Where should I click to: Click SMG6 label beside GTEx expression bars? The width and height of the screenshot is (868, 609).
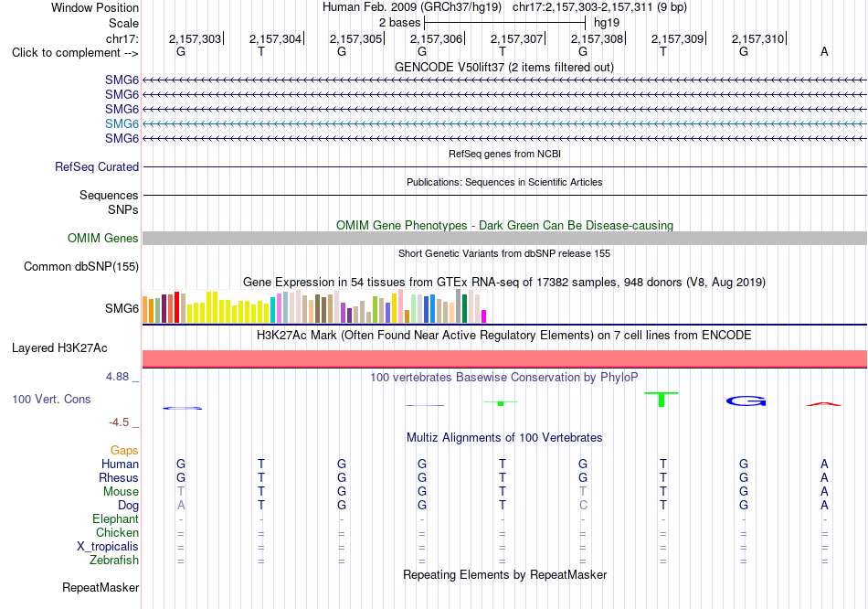pyautogui.click(x=122, y=308)
